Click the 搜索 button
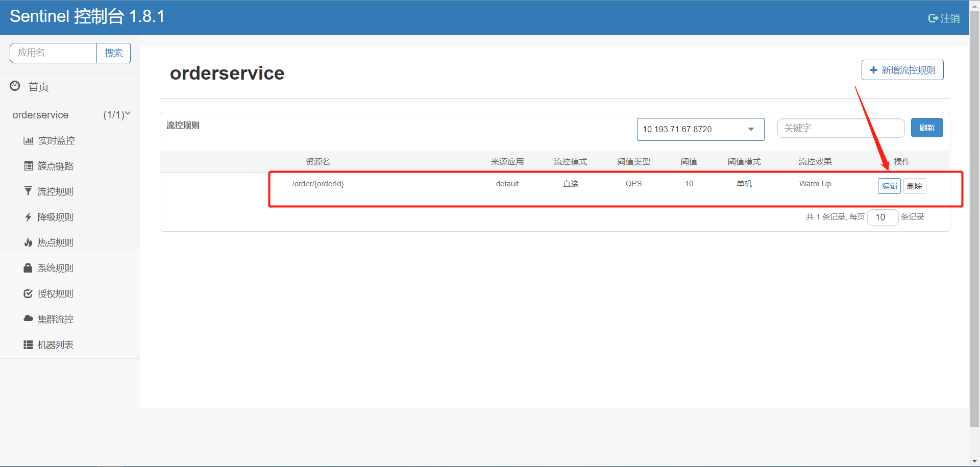 113,53
